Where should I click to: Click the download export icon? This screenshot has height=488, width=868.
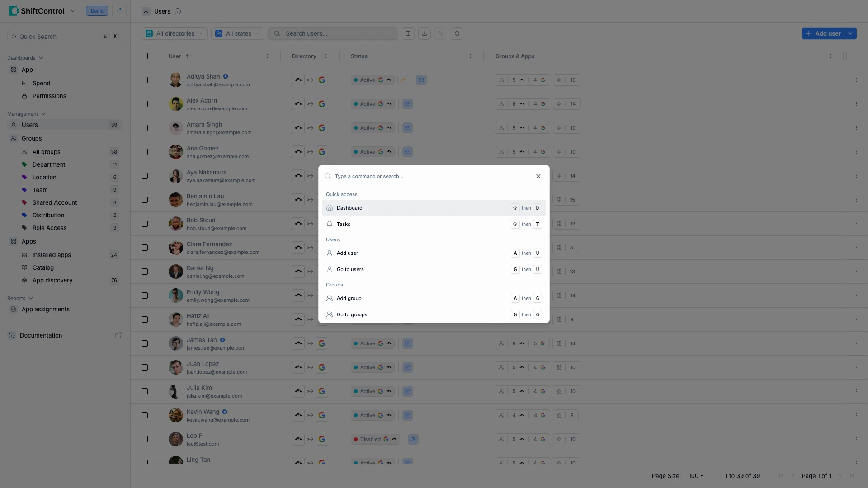[425, 33]
